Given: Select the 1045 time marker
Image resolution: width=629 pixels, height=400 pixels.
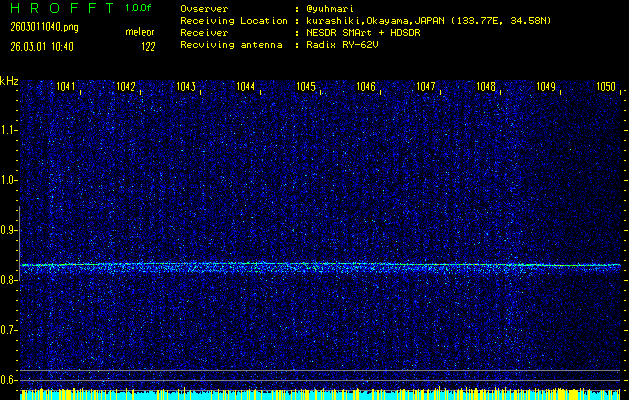Looking at the screenshot, I should pos(307,88).
